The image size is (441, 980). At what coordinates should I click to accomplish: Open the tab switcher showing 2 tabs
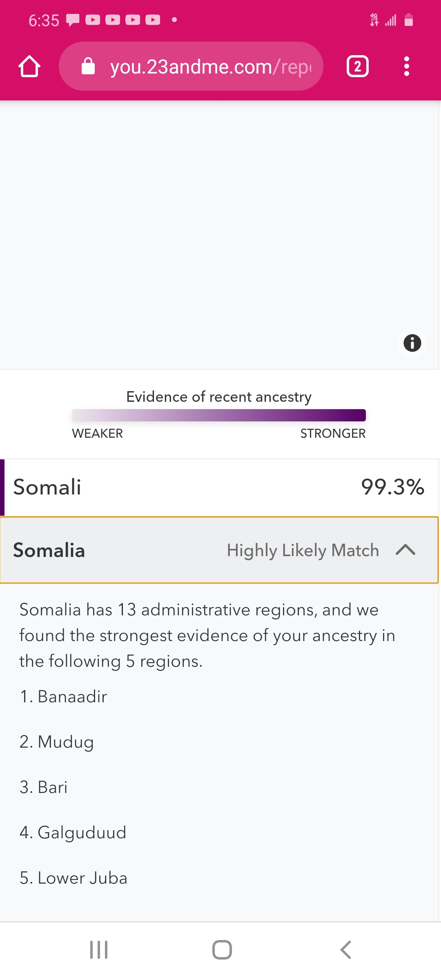pyautogui.click(x=358, y=66)
